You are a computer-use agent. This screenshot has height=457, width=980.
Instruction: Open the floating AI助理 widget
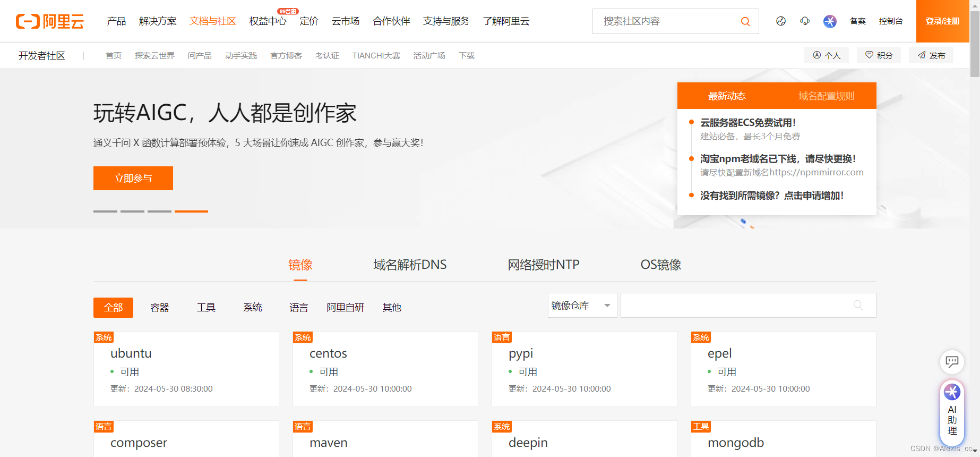[x=952, y=413]
